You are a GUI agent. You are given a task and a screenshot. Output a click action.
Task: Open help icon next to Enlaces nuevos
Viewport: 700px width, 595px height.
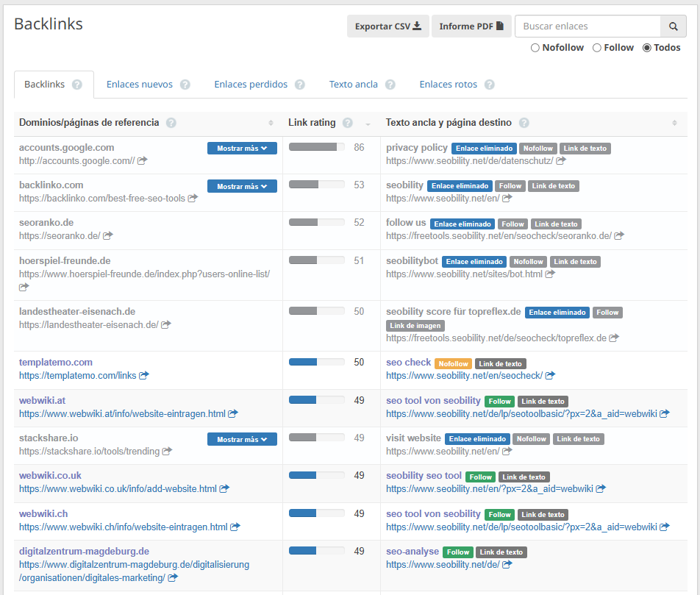pyautogui.click(x=185, y=85)
